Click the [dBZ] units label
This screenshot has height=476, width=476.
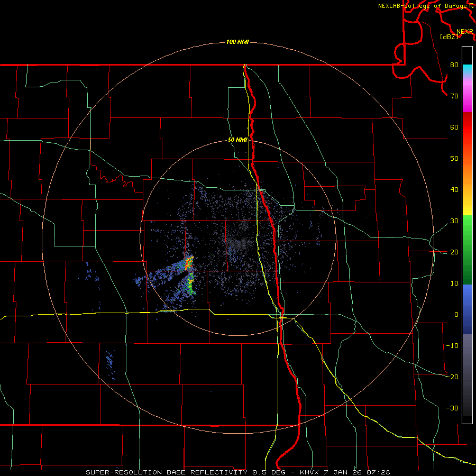[x=449, y=37]
